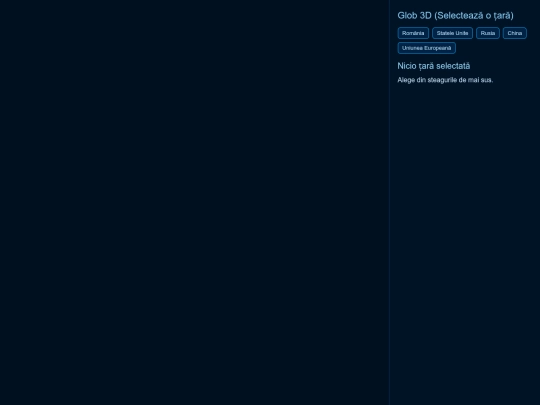Click the 'Alege din steagurile de mai sus.' text

pyautogui.click(x=445, y=80)
